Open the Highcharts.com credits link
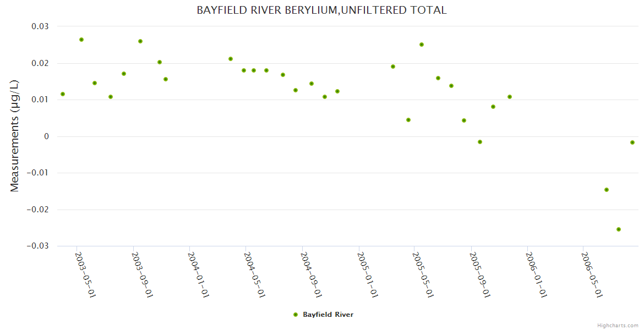This screenshot has width=644, height=330. click(x=618, y=325)
